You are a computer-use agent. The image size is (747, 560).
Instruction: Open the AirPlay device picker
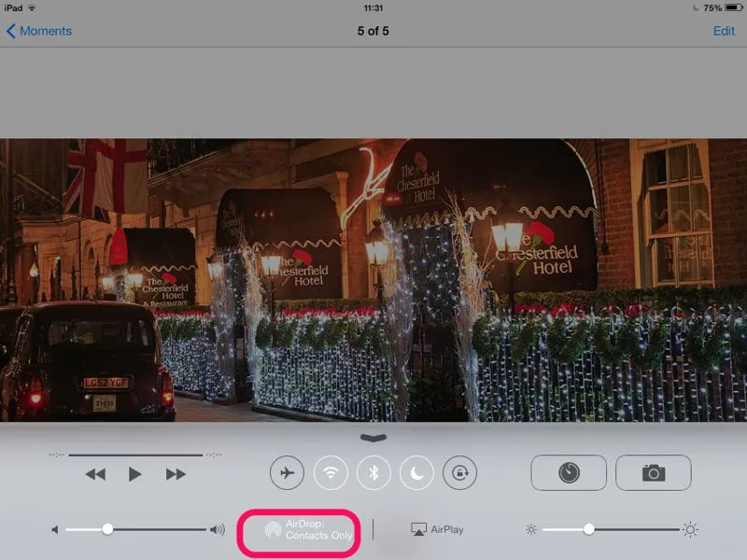click(437, 529)
